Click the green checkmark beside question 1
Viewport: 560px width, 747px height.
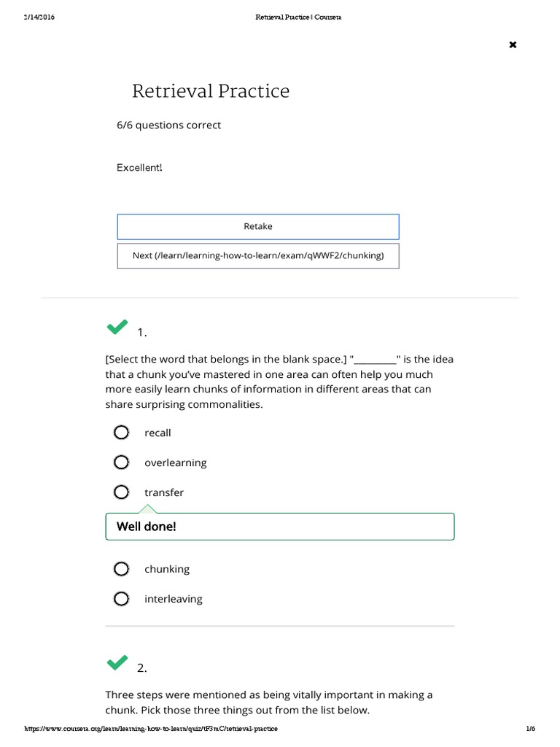coord(117,328)
